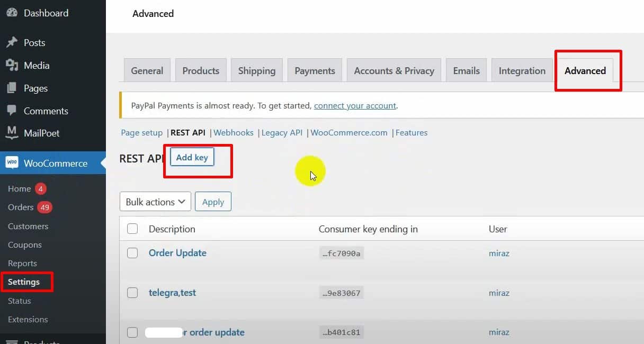Apply the selected bulk action
The height and width of the screenshot is (344, 644).
pos(213,202)
